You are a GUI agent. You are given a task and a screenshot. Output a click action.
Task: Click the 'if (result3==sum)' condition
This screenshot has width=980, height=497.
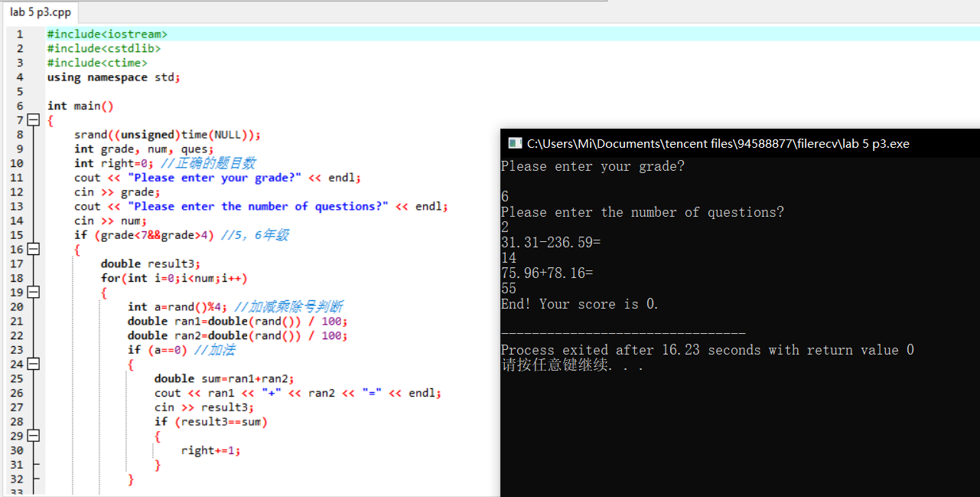click(x=211, y=422)
